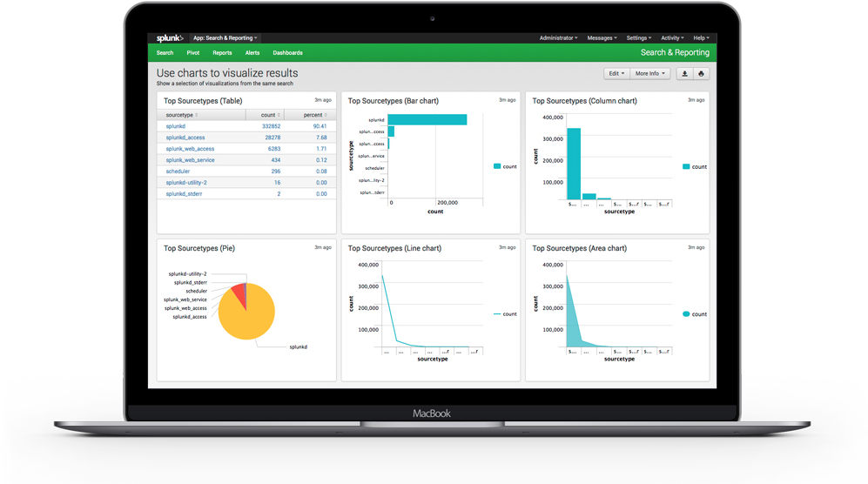Click the red pie slice
Viewport: 868px width, 484px height.
239,294
